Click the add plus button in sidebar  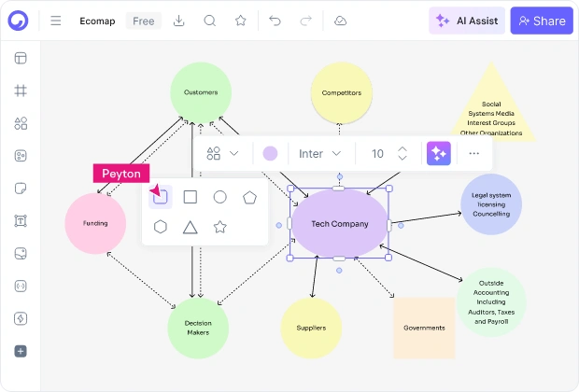point(21,351)
